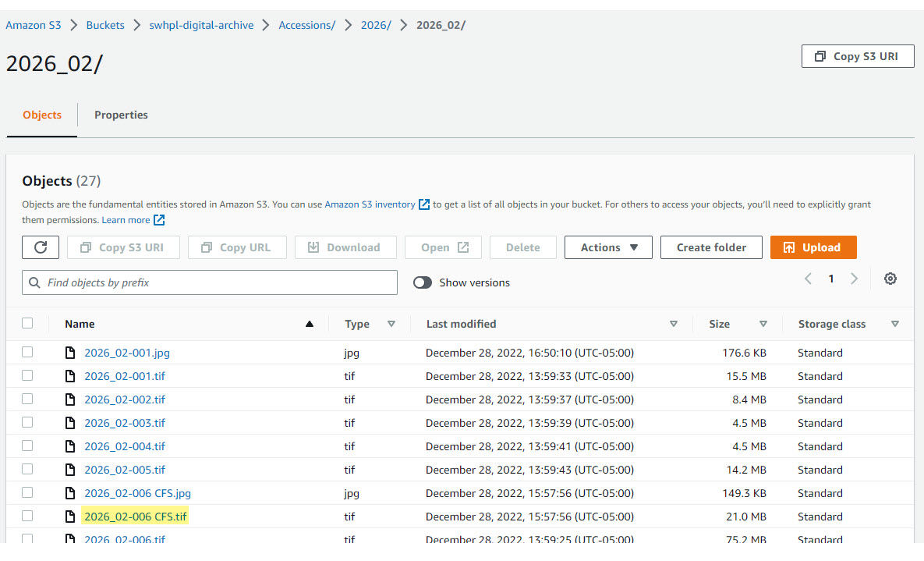This screenshot has height=561, width=924.
Task: Open the Actions dropdown menu
Action: (608, 247)
